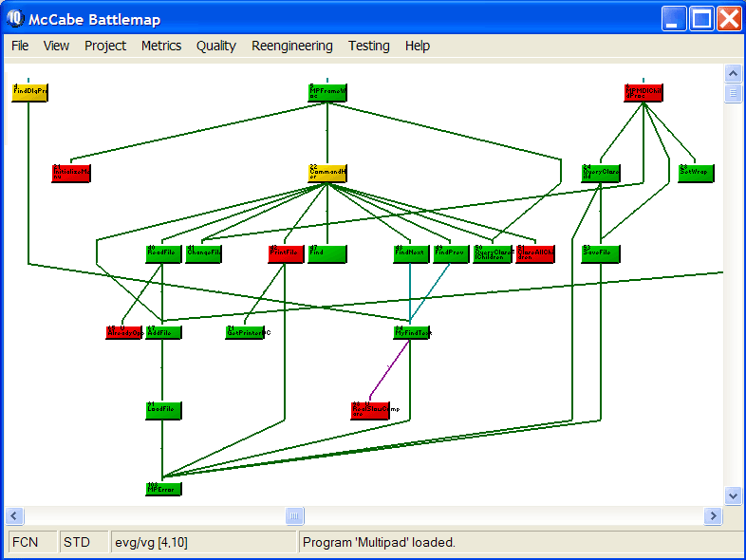Minimize the McCabe Battlemap window

tap(674, 19)
